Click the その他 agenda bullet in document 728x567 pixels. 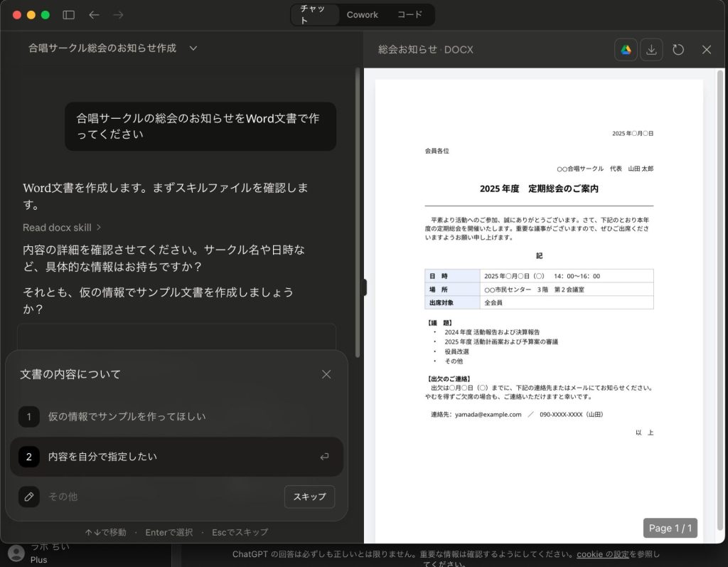tap(454, 361)
